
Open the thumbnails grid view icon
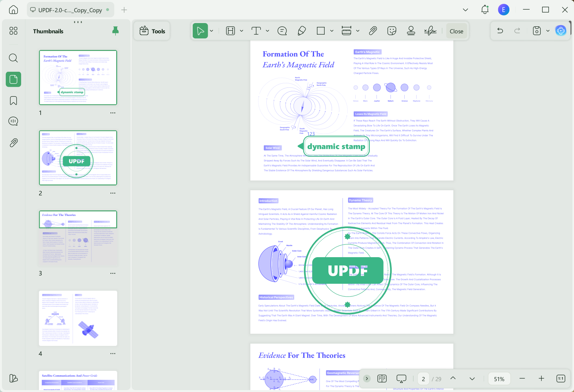(13, 31)
